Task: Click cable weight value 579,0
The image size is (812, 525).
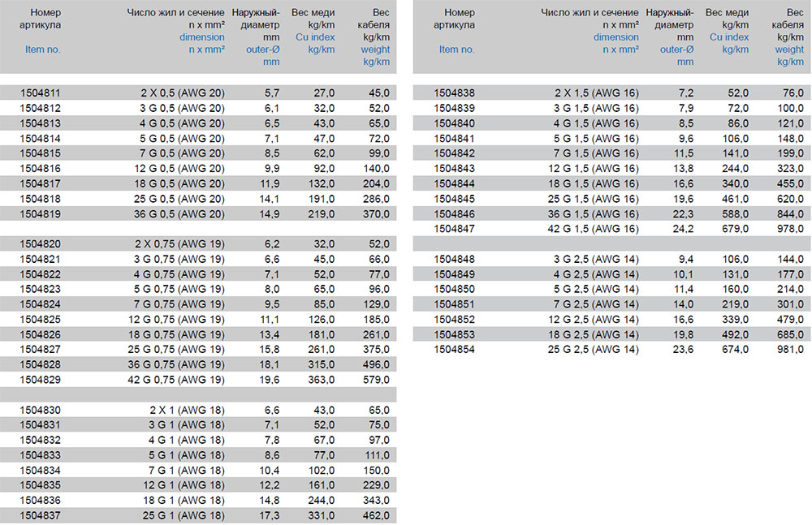Action: [376, 380]
